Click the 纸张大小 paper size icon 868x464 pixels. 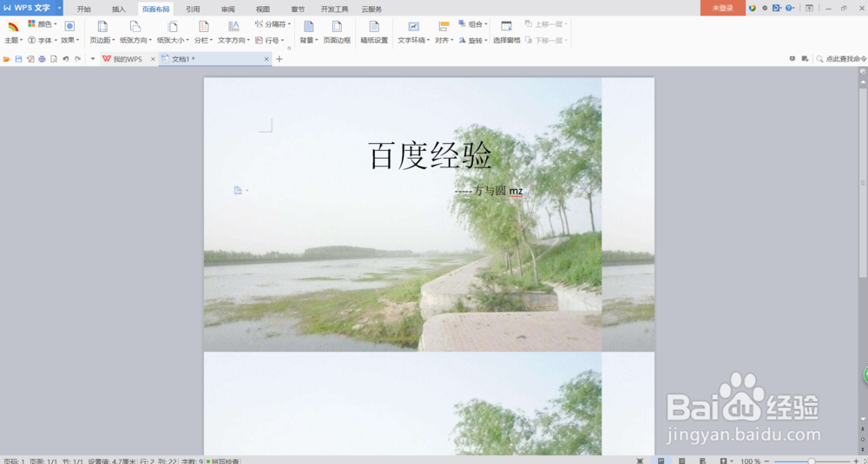(x=173, y=26)
